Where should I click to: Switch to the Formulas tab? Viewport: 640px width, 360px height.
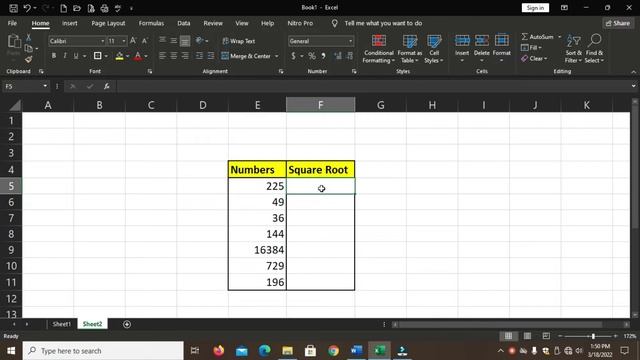(x=151, y=23)
